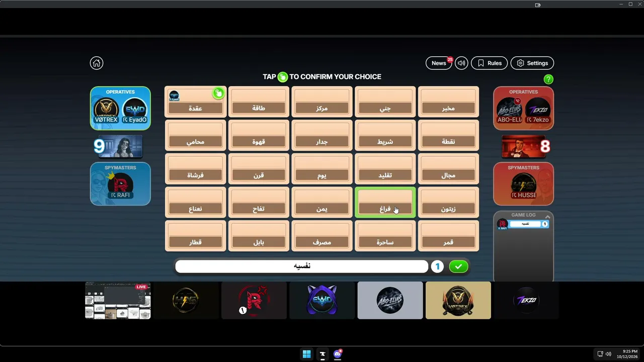Confirm choice with green tap icon on عقدة
Viewport: 644px width, 362px height.
218,93
